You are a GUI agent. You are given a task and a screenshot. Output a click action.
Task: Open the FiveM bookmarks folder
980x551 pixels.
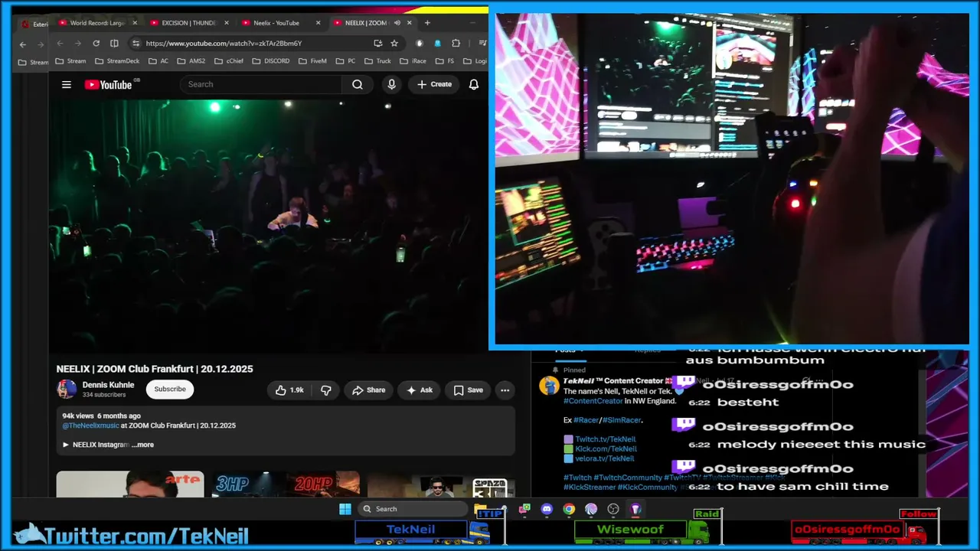point(312,61)
